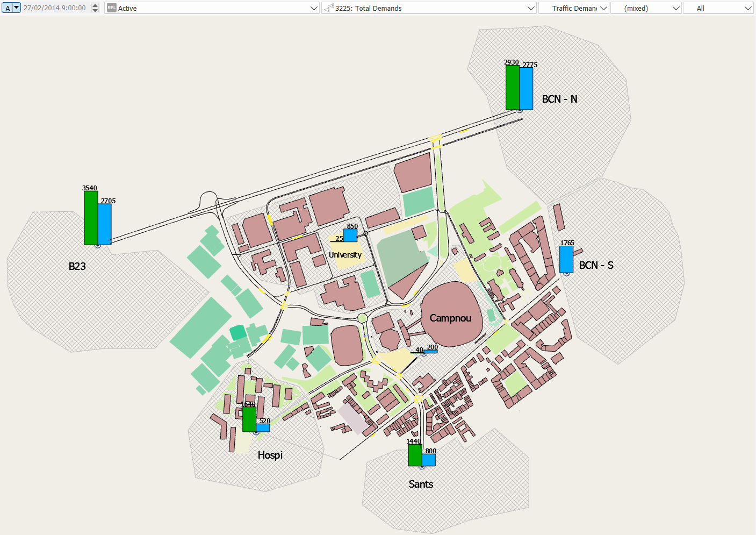The width and height of the screenshot is (756, 535).
Task: Expand the All filter dropdown
Action: [718, 8]
